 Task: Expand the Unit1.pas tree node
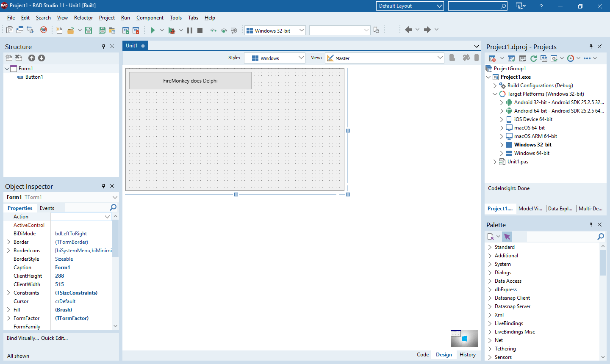point(495,162)
